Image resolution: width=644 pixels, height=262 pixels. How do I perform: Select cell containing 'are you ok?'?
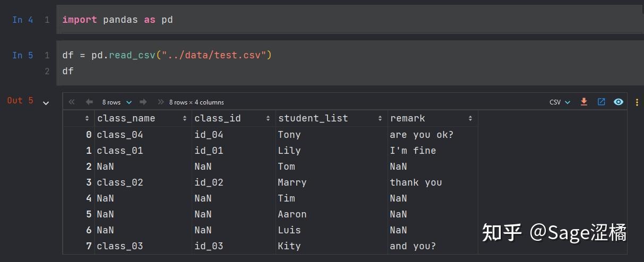point(422,134)
